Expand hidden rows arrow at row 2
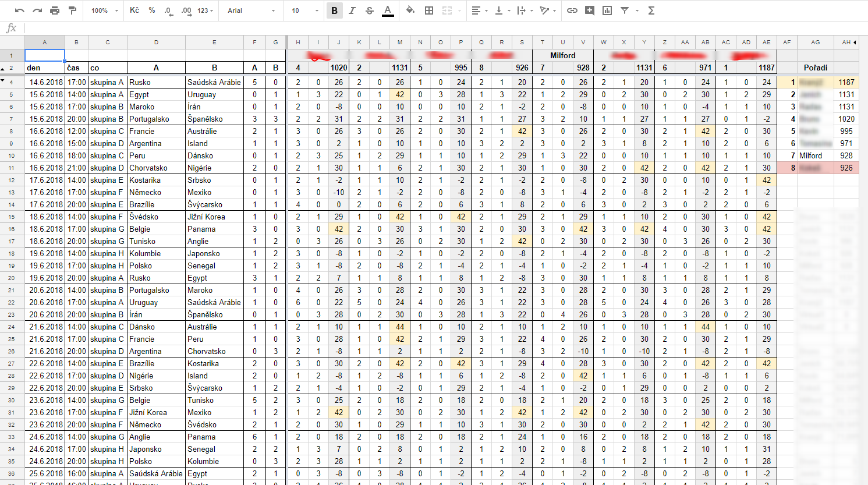 (x=3, y=68)
